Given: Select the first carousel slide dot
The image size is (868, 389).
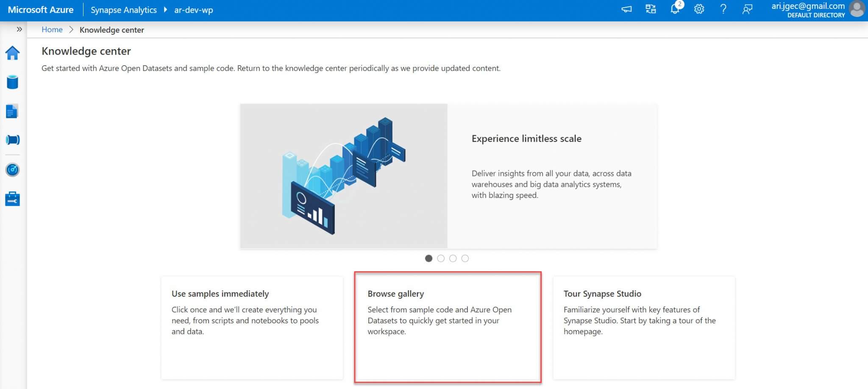Looking at the screenshot, I should point(428,258).
